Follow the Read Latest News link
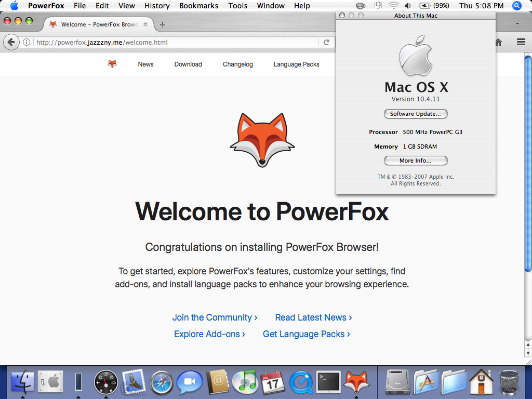Screen dimensions: 532x399 tap(313, 317)
